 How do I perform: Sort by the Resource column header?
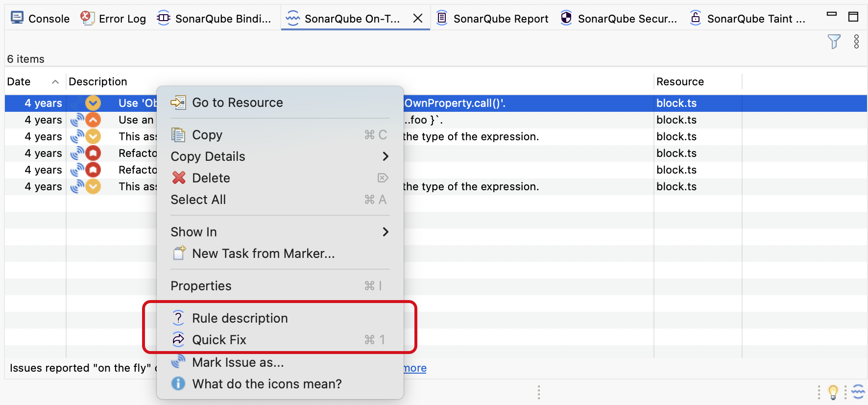tap(680, 81)
